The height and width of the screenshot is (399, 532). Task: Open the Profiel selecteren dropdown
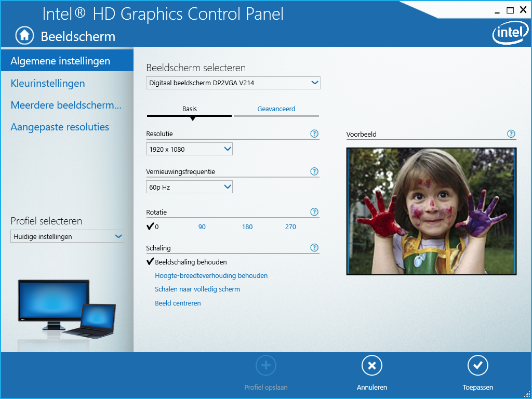pos(67,236)
